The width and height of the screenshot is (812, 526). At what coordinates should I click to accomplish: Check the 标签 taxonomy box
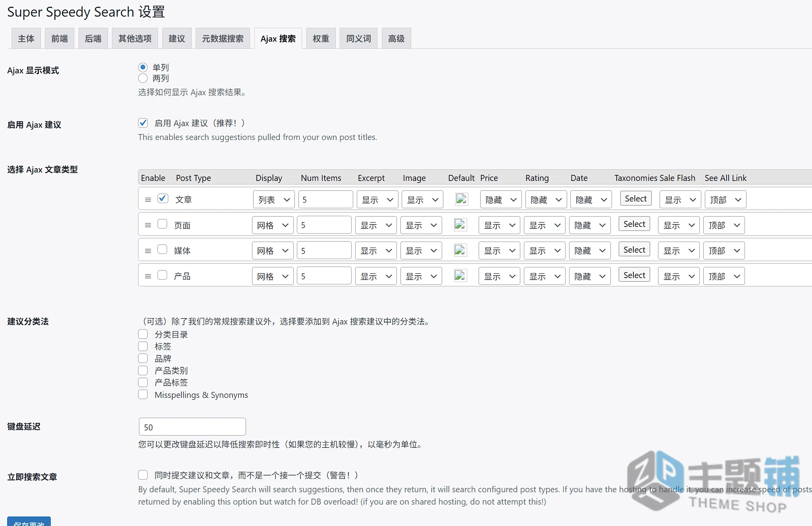(143, 346)
